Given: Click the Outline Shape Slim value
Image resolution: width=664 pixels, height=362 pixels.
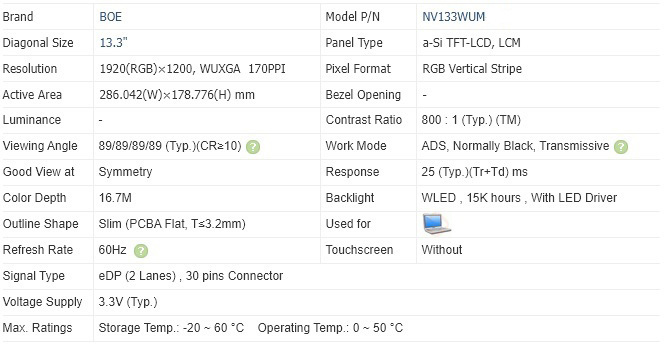Looking at the screenshot, I should 172,224.
